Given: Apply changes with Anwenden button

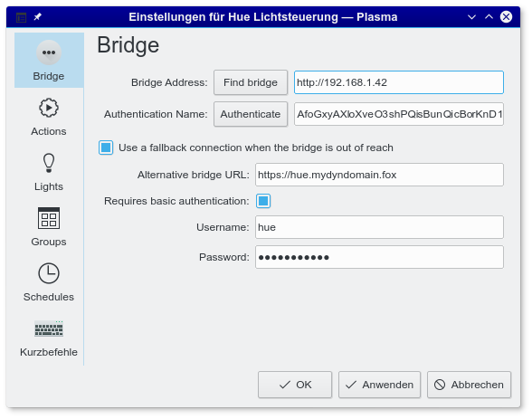Looking at the screenshot, I should (379, 385).
